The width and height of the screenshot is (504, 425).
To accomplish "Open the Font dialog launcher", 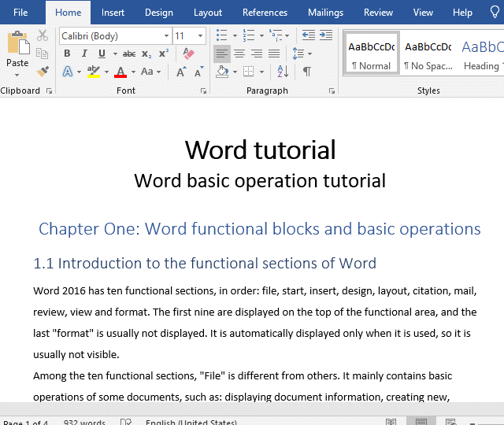I will 203,91.
